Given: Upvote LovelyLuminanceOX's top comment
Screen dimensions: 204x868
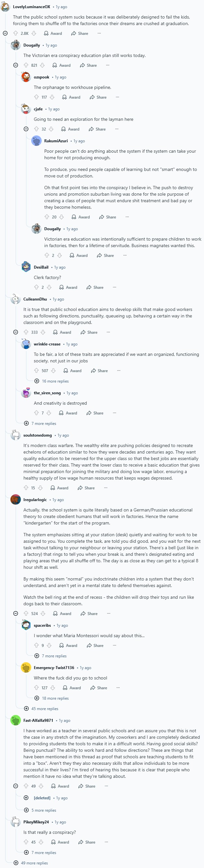Looking at the screenshot, I should [x=16, y=33].
